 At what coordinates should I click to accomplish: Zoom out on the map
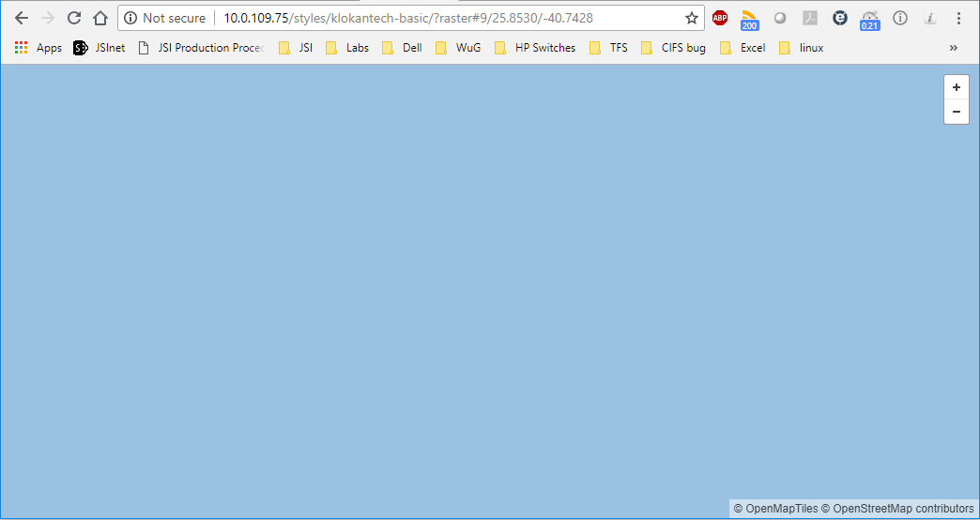(957, 112)
